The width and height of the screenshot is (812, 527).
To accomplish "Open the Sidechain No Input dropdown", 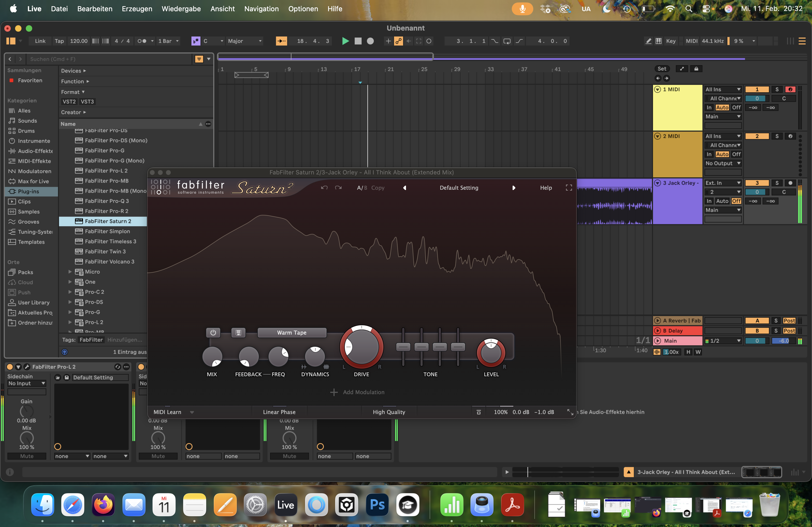I will coord(26,383).
